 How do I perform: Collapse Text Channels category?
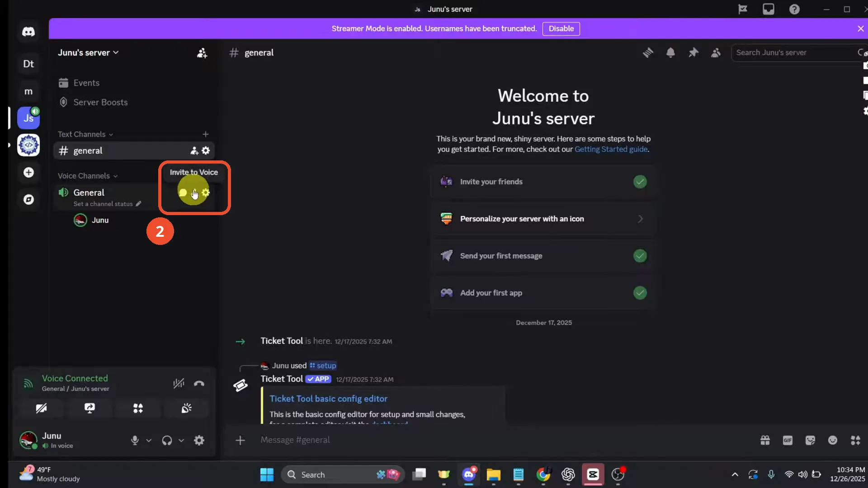pyautogui.click(x=85, y=134)
